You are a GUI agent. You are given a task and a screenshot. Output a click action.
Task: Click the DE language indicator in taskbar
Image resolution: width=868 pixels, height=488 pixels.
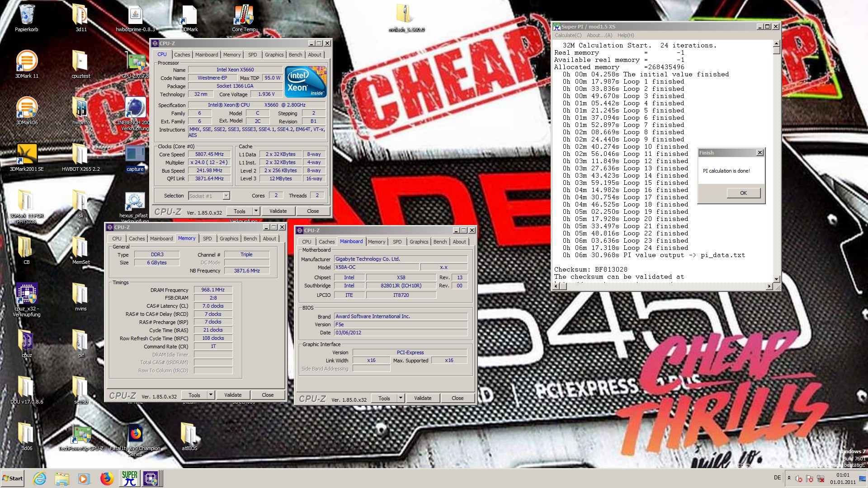(x=777, y=478)
